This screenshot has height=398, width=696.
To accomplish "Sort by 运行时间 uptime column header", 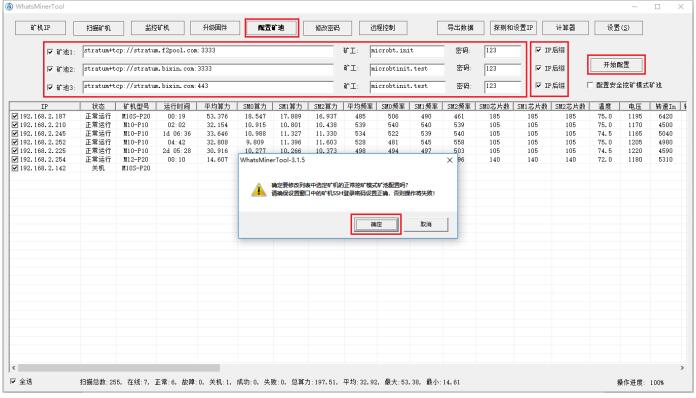I will click(x=177, y=106).
